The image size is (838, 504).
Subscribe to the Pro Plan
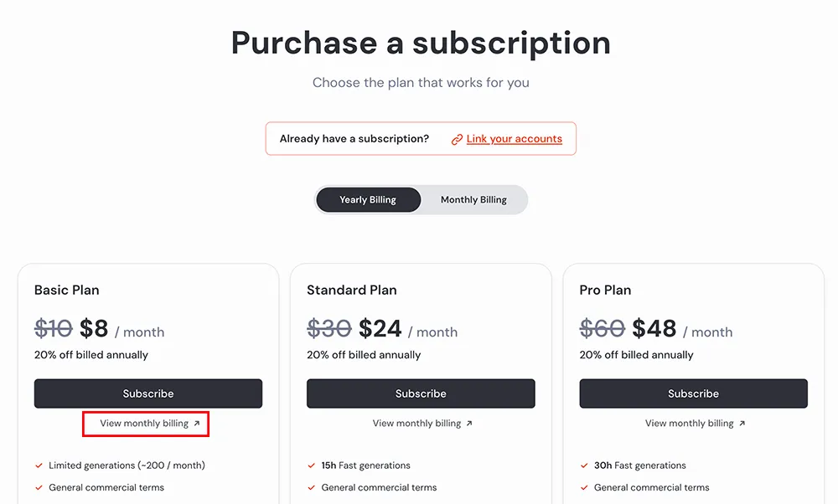point(693,393)
